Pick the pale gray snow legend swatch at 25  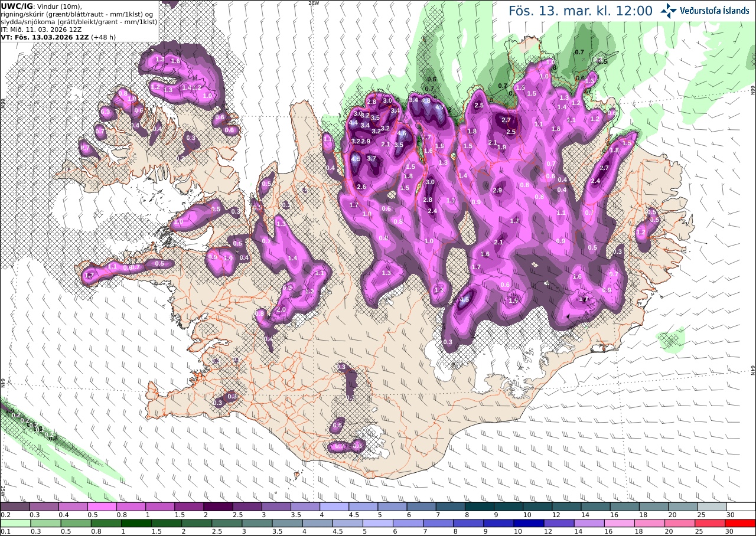click(712, 506)
